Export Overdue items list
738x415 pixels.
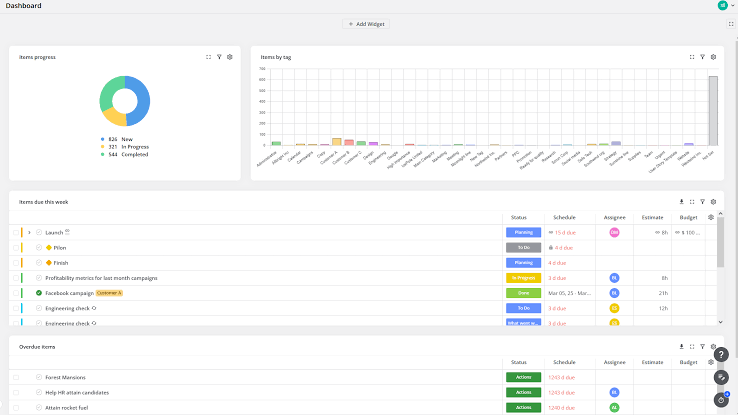(x=682, y=347)
